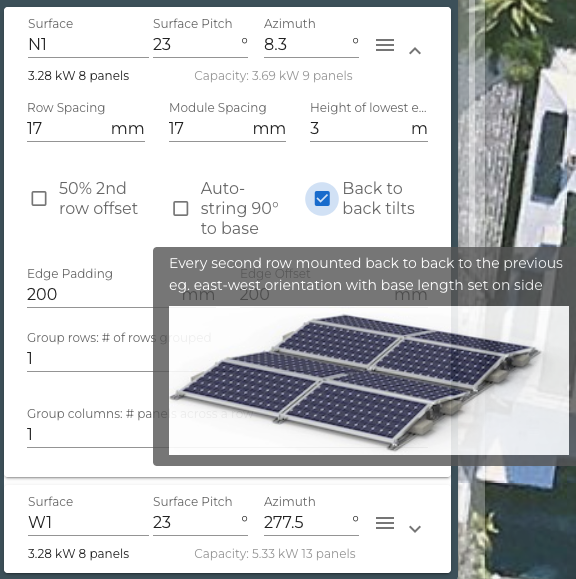Open the N1 surface hamburger menu

click(x=385, y=45)
